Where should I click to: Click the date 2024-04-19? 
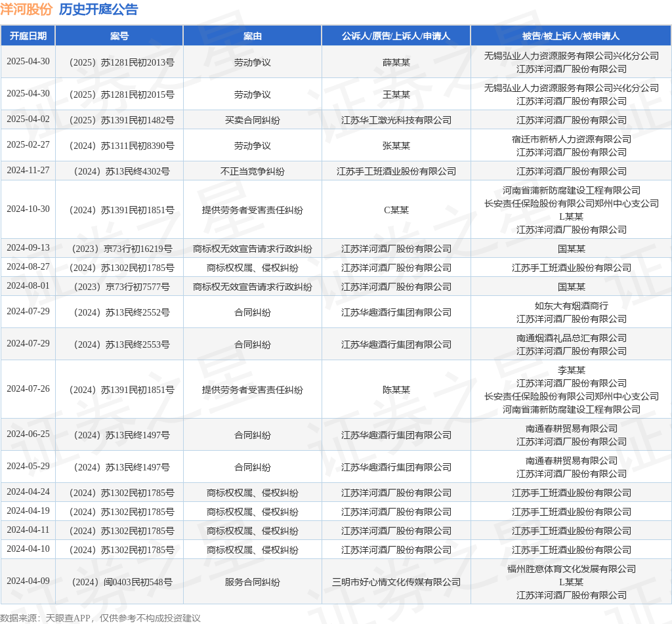[28, 511]
